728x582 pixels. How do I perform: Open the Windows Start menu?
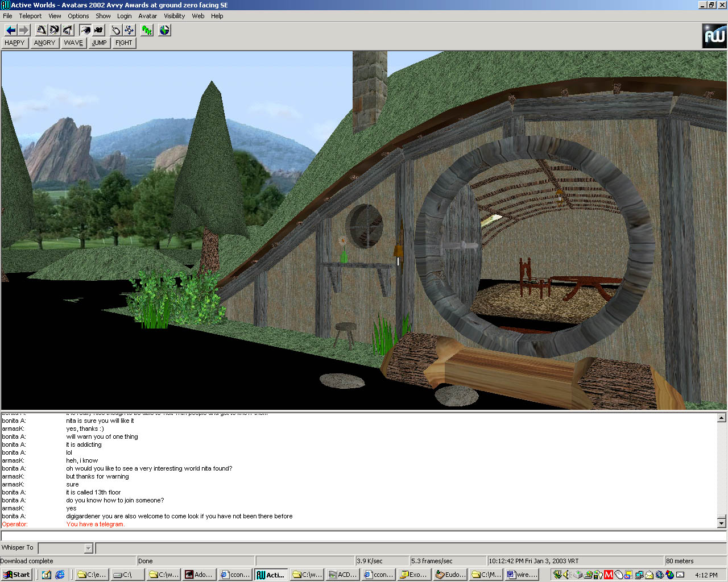coord(16,575)
